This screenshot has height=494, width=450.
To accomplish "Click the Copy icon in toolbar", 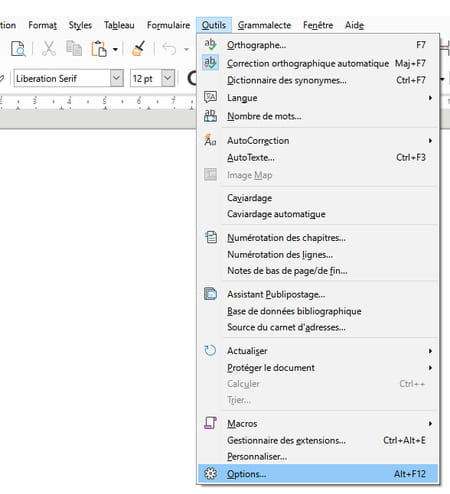I will 74,49.
